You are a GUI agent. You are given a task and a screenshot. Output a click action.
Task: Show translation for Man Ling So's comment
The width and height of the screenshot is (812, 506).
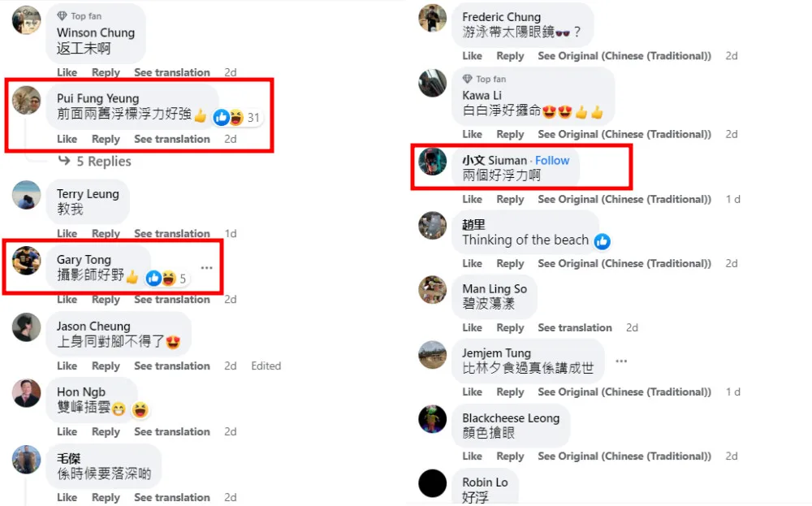pyautogui.click(x=575, y=328)
